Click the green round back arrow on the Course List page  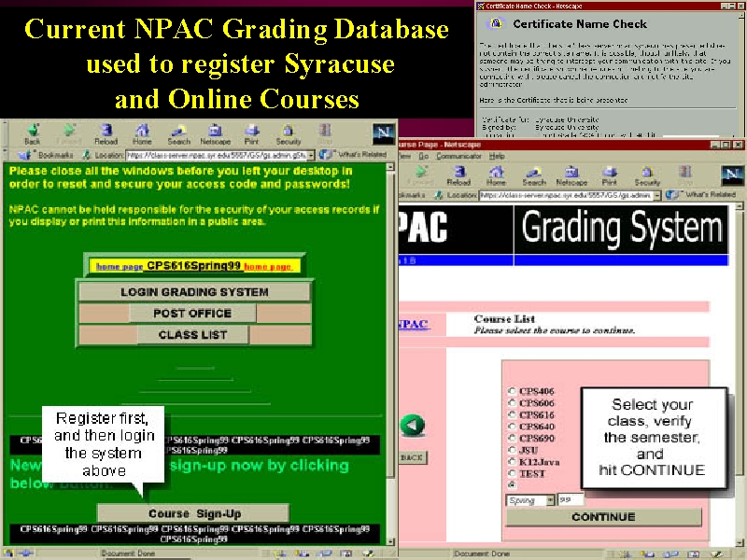click(413, 426)
